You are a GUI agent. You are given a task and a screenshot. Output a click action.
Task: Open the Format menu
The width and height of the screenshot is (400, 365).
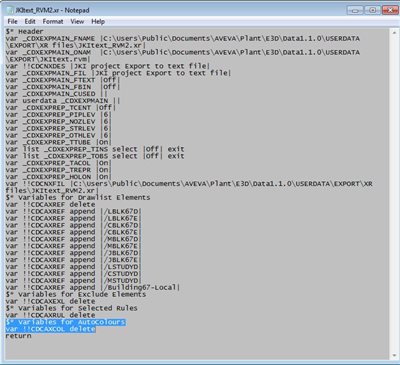[53, 21]
